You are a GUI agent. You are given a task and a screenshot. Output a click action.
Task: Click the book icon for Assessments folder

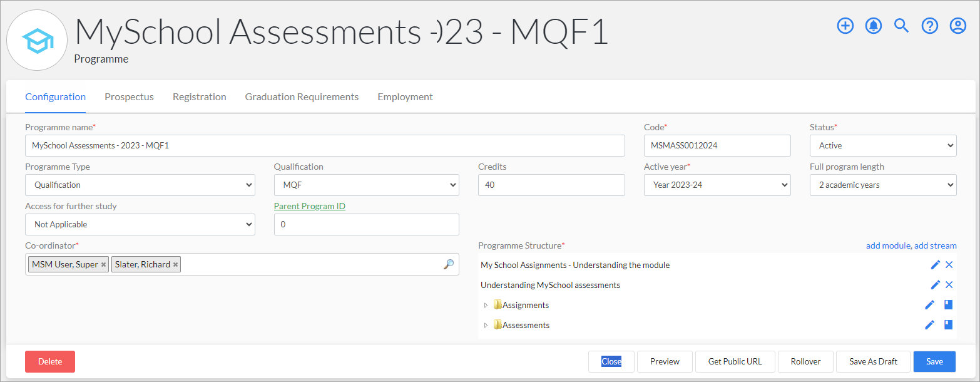pos(948,325)
